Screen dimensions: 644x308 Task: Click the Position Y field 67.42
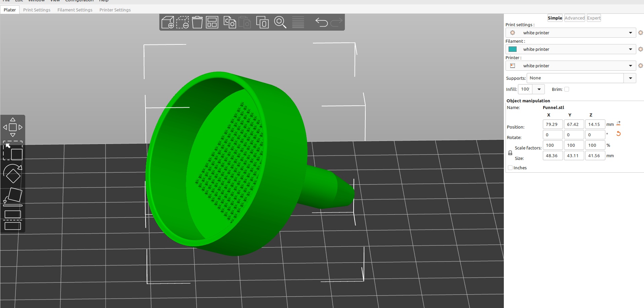pos(574,124)
